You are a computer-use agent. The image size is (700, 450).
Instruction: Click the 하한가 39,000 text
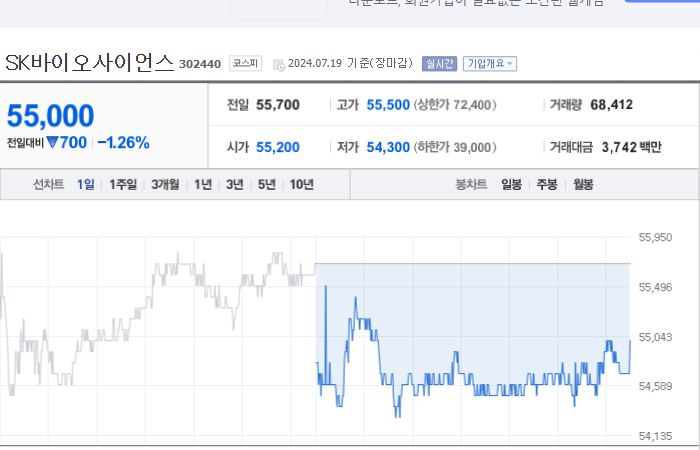(x=455, y=147)
